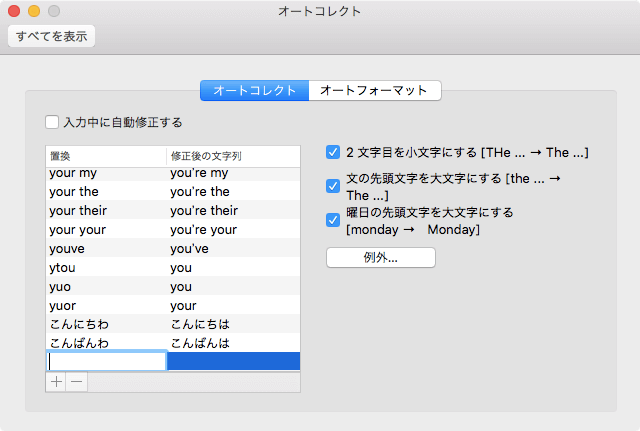Click the minus button to remove entry
Image resolution: width=640 pixels, height=431 pixels.
76,382
